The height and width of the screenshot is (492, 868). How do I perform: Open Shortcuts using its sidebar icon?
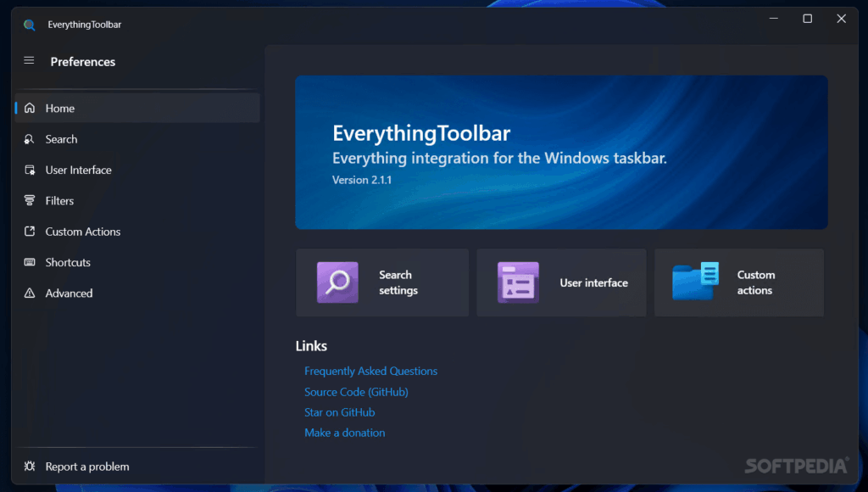[x=28, y=262]
